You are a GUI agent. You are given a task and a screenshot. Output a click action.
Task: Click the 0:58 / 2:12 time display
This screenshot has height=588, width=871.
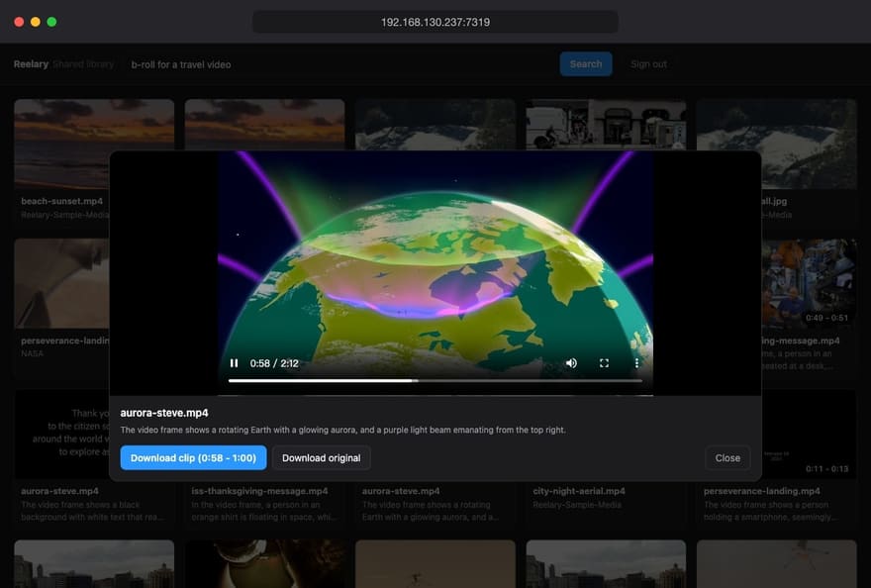[x=274, y=363]
